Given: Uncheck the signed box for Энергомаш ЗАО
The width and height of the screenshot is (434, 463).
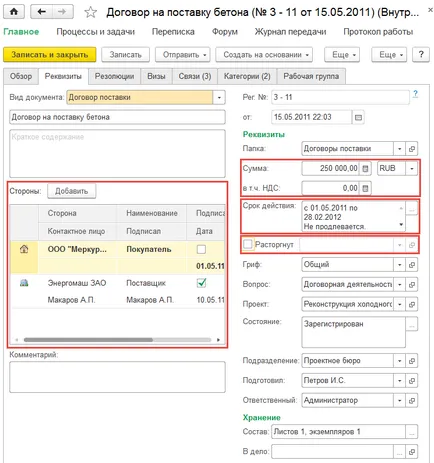Looking at the screenshot, I should click(x=201, y=283).
